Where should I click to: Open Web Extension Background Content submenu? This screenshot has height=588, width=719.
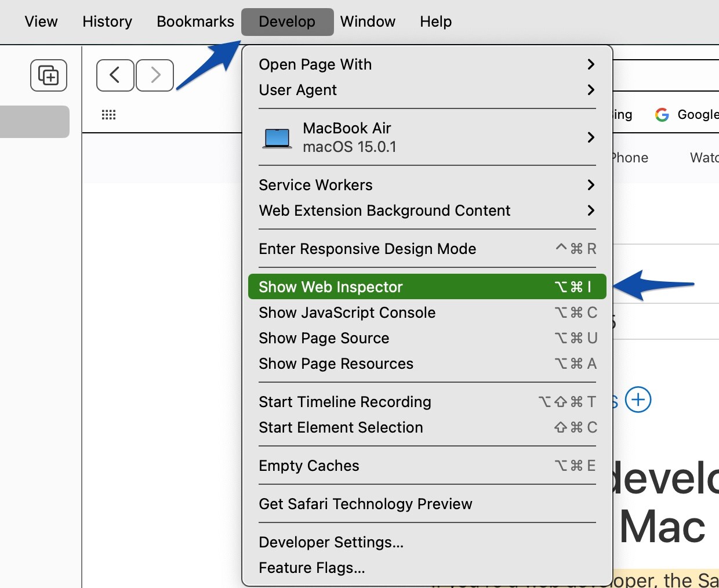(426, 210)
